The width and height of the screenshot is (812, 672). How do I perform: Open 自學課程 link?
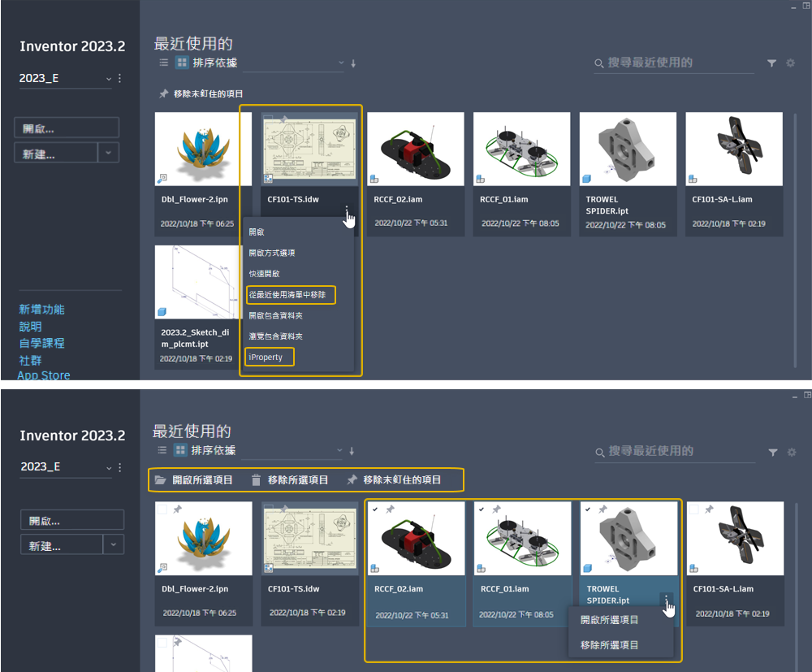(x=42, y=343)
